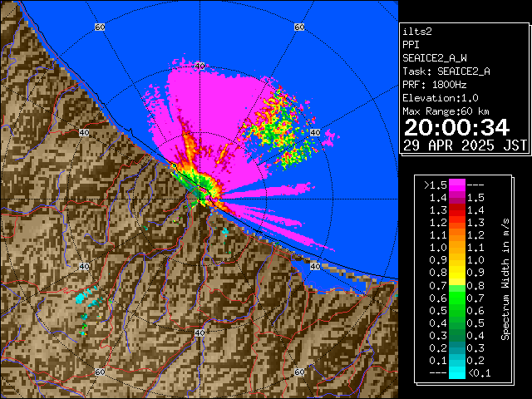
Task: Pick the teal 0.2–0.3 legend swatch
Action: 457,347
